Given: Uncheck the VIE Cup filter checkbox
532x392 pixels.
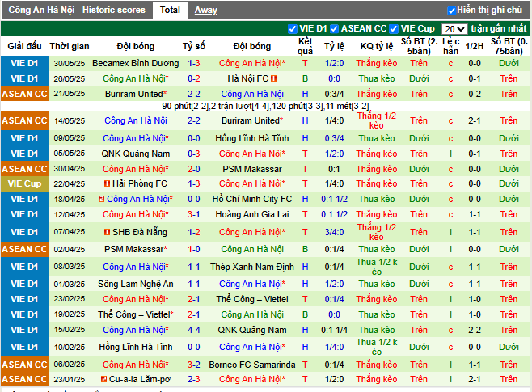Looking at the screenshot, I should [x=394, y=29].
